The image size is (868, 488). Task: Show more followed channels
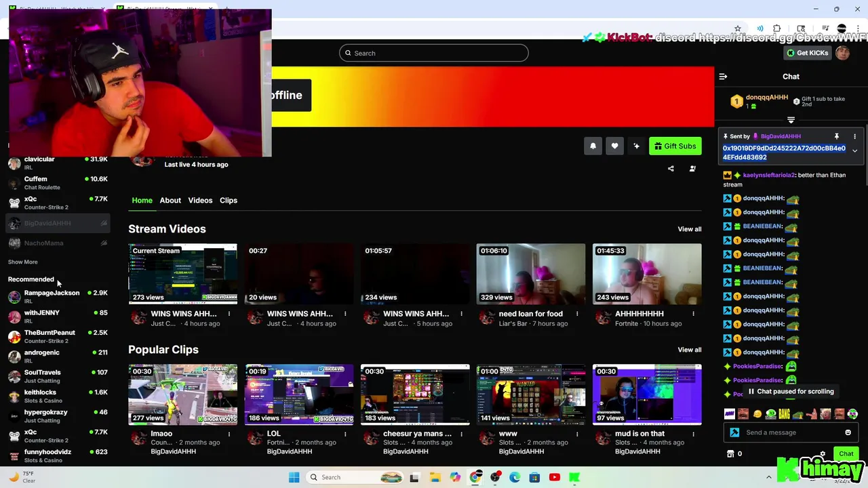coord(22,262)
